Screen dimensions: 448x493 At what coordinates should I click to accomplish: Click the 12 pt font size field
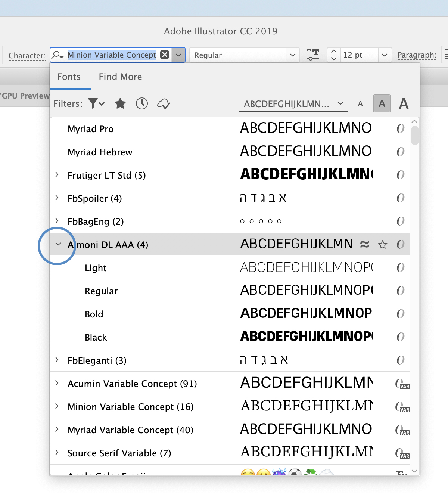pos(360,55)
